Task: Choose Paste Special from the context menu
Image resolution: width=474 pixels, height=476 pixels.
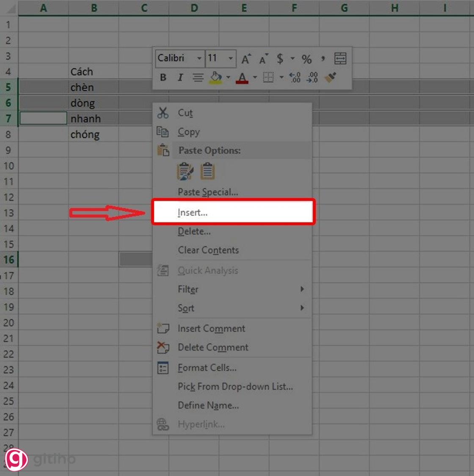Action: pos(208,192)
